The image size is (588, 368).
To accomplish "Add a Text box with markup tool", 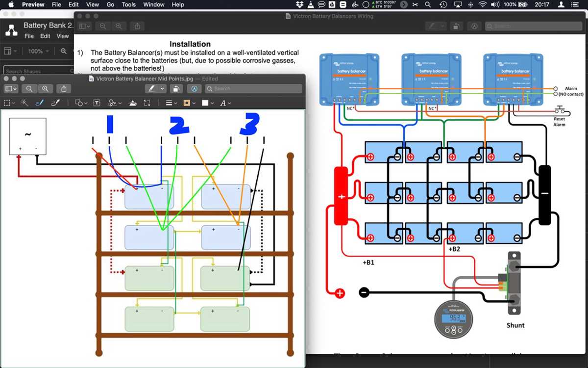I will point(97,103).
